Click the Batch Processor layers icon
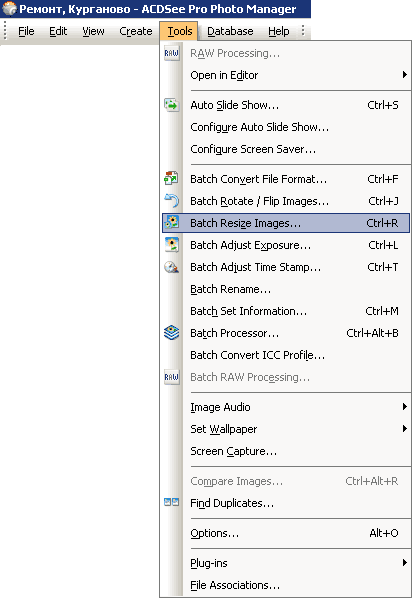412x598 pixels. pyautogui.click(x=172, y=333)
